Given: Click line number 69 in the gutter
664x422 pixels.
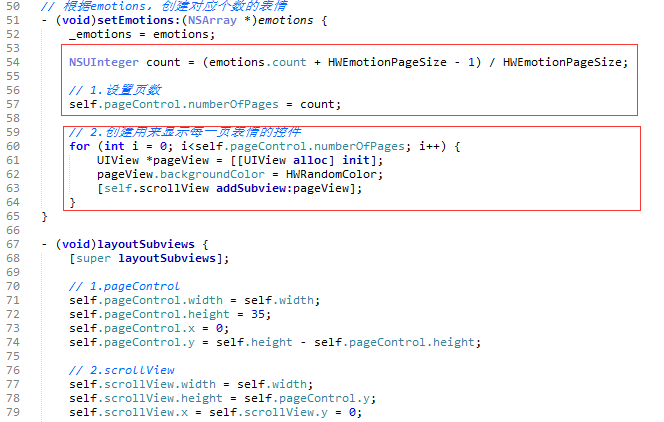Looking at the screenshot, I should [x=13, y=272].
